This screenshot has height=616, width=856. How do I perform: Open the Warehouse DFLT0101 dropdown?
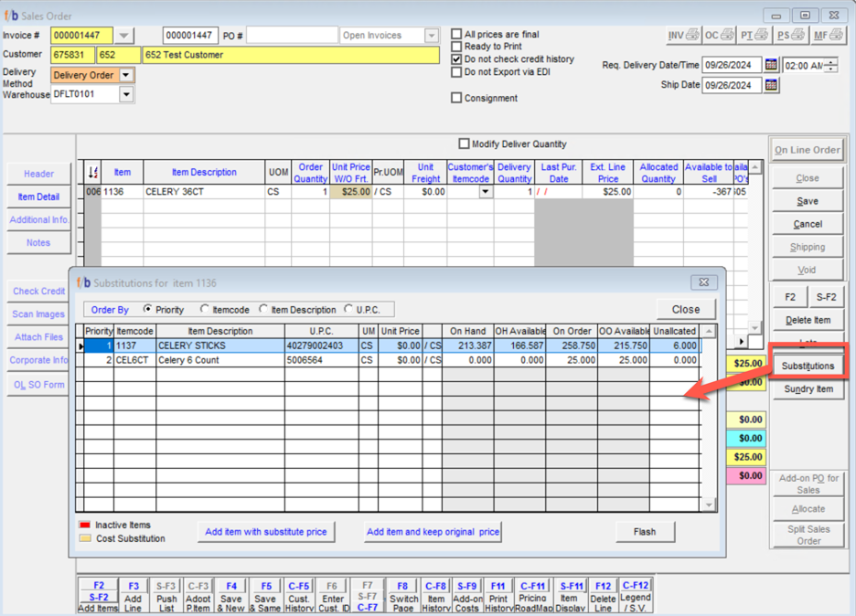pyautogui.click(x=126, y=94)
